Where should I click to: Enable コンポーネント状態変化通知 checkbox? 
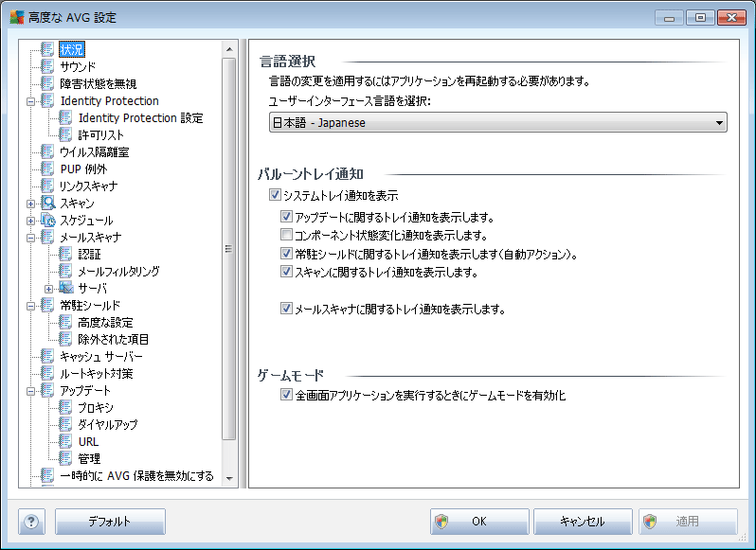click(x=286, y=235)
